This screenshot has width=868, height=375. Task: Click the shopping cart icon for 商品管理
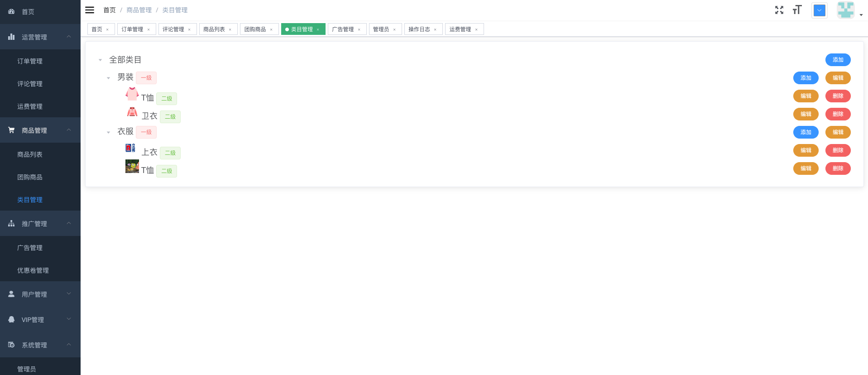pyautogui.click(x=11, y=130)
